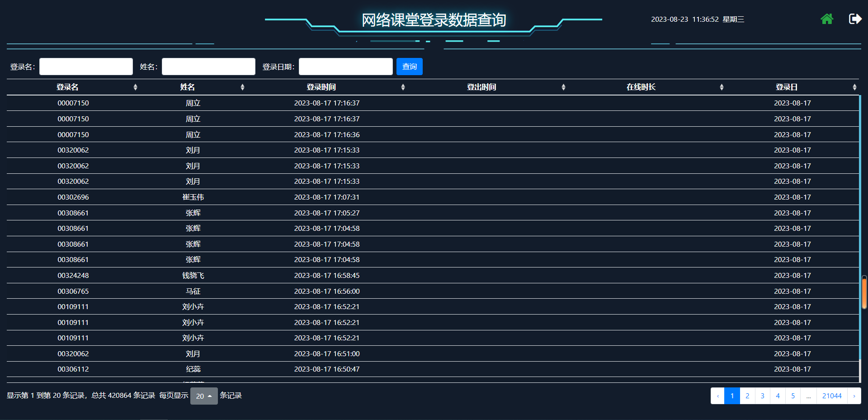Image resolution: width=868 pixels, height=420 pixels.
Task: Go to page 3
Action: [763, 396]
